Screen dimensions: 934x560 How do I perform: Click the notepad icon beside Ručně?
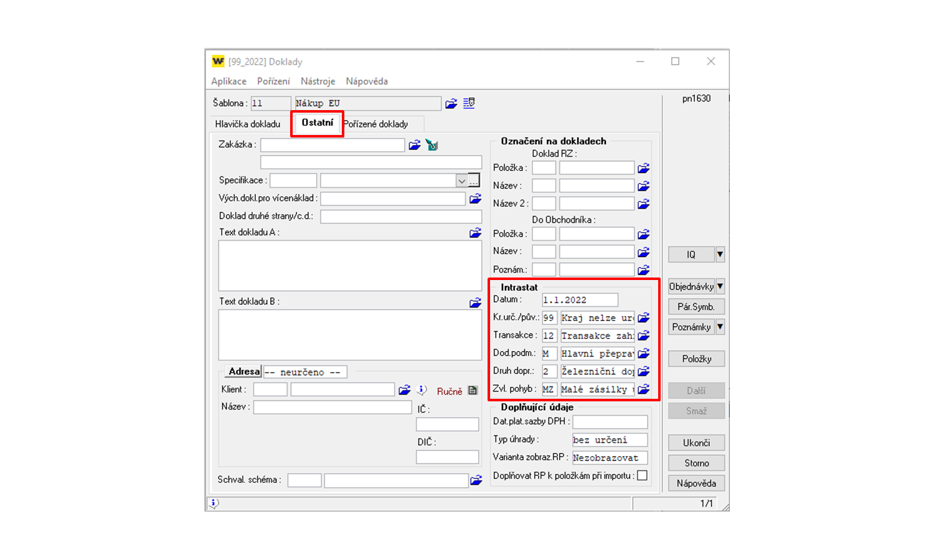coord(473,391)
